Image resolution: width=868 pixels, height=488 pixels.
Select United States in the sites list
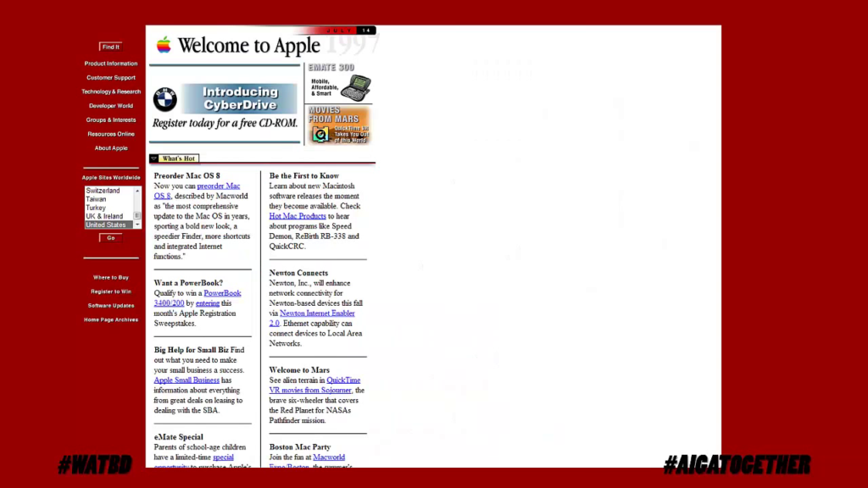coord(109,225)
